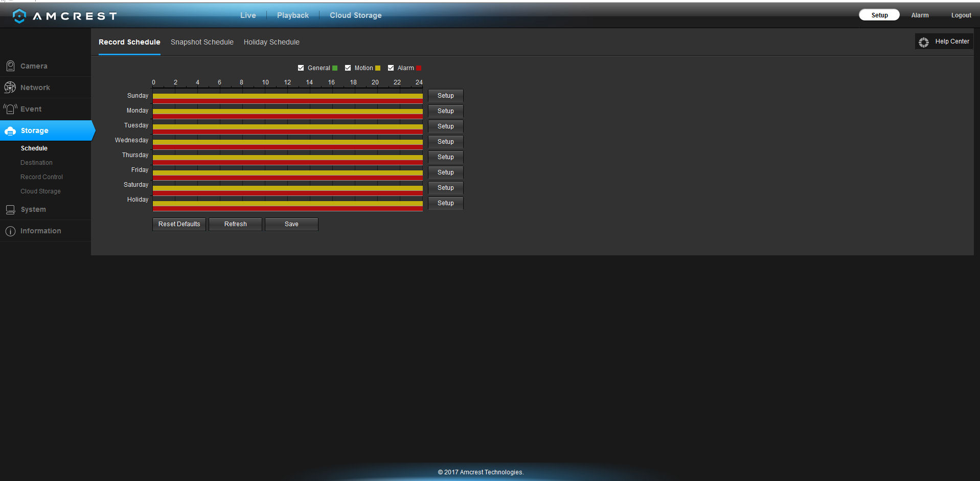This screenshot has width=980, height=481.
Task: Click the Help Center lifebuoy icon
Action: pos(924,42)
